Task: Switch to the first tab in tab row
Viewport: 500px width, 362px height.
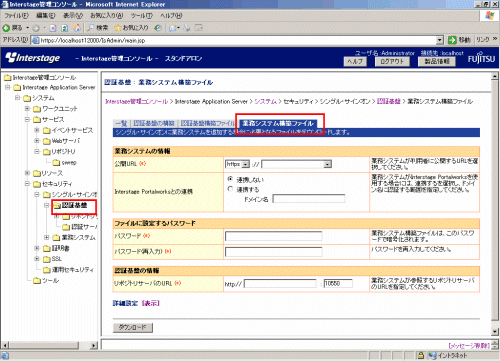Action: (x=121, y=124)
